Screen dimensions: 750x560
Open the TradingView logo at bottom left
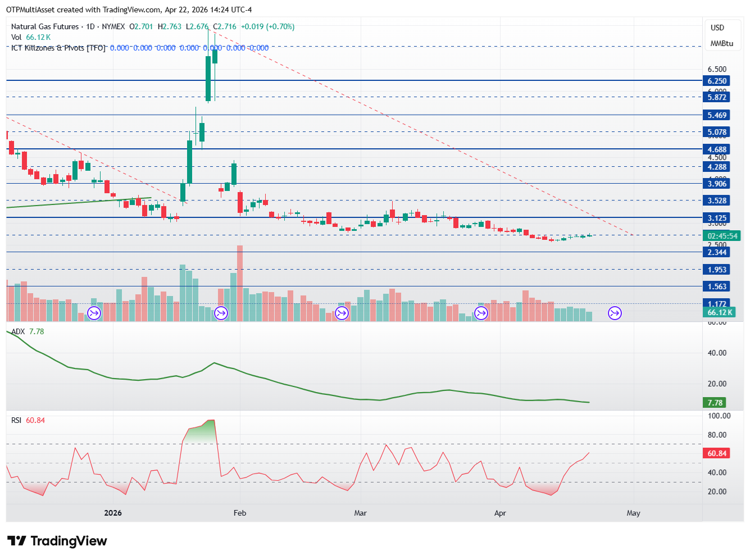click(x=57, y=541)
